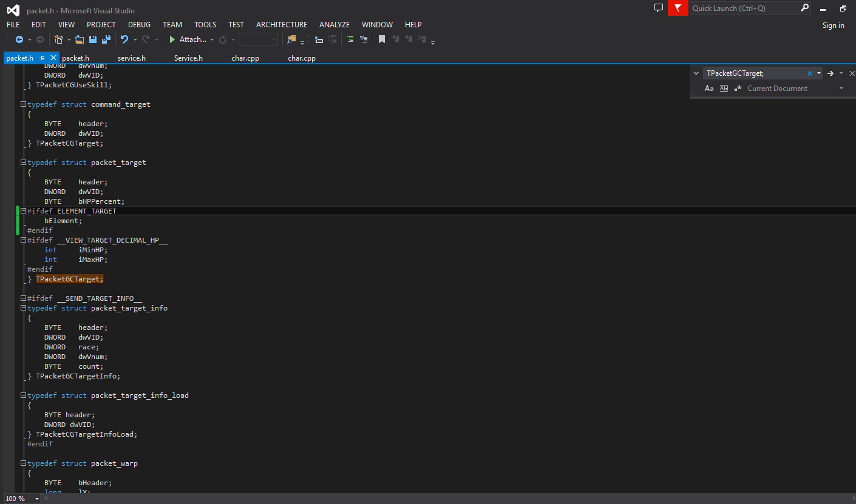Click the iMaxHP; declaration line

[76, 260]
